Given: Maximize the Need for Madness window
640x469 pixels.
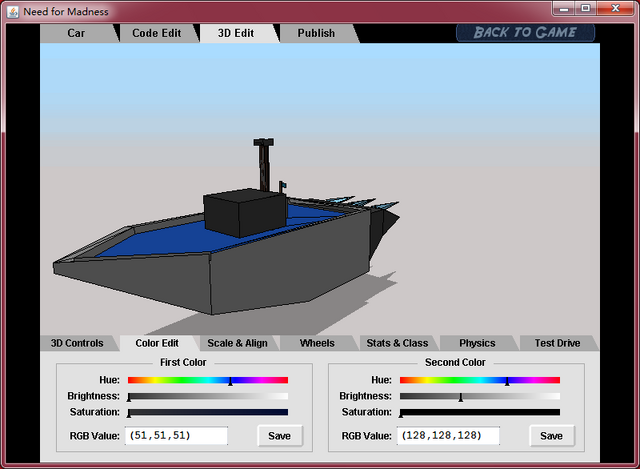Looking at the screenshot, I should click(586, 8).
